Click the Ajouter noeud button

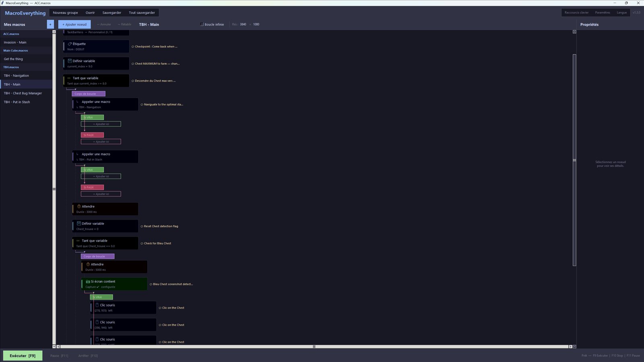click(74, 25)
